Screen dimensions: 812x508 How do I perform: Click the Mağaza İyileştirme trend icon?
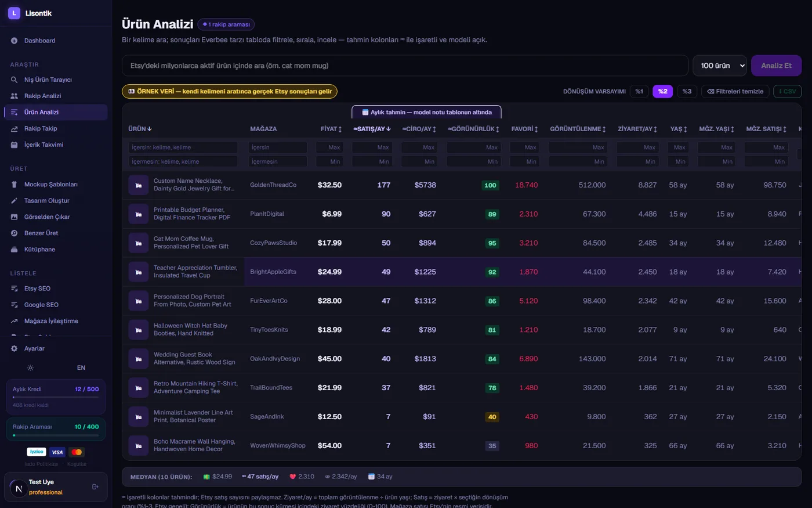(14, 320)
